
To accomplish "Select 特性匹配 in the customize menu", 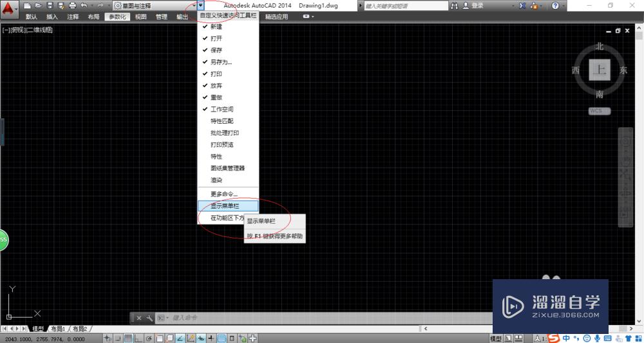I will point(228,121).
